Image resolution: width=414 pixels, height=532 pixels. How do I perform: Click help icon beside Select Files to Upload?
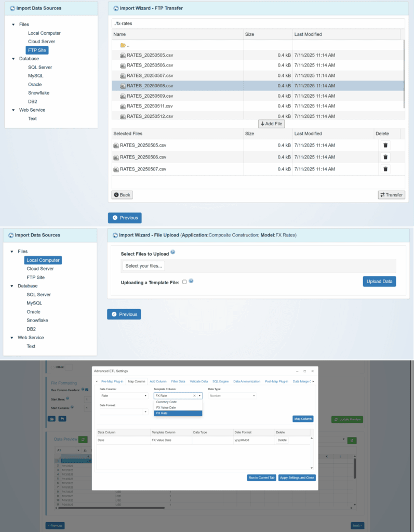[x=173, y=252]
